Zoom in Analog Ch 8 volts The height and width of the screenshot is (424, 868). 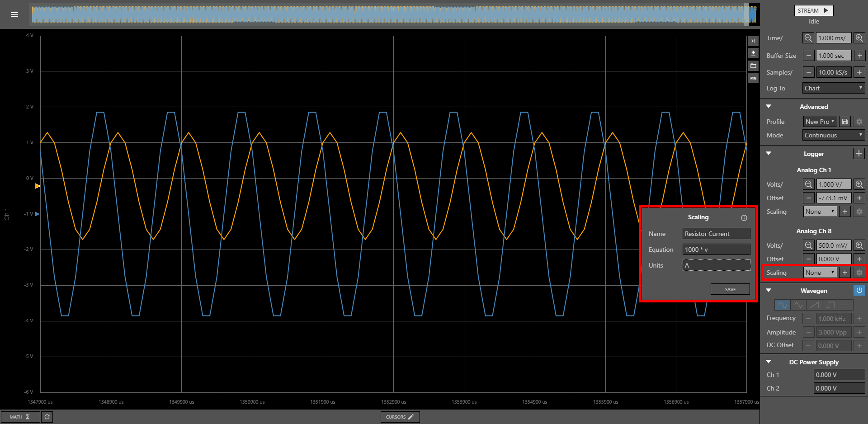click(x=859, y=245)
